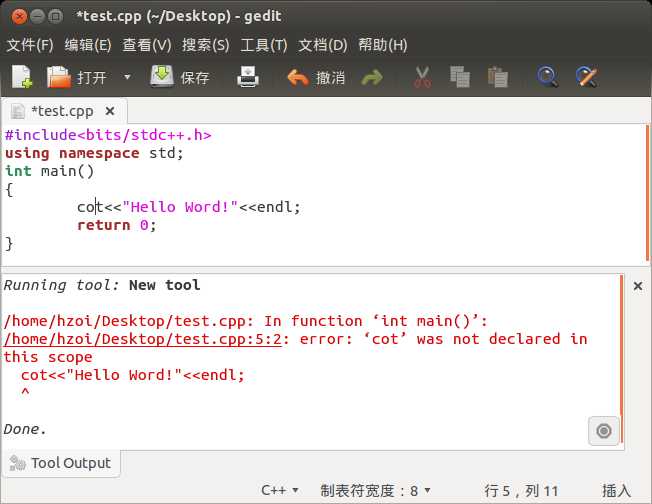Click the editor vertical scrollbar
The height and width of the screenshot is (504, 652).
pyautogui.click(x=647, y=193)
